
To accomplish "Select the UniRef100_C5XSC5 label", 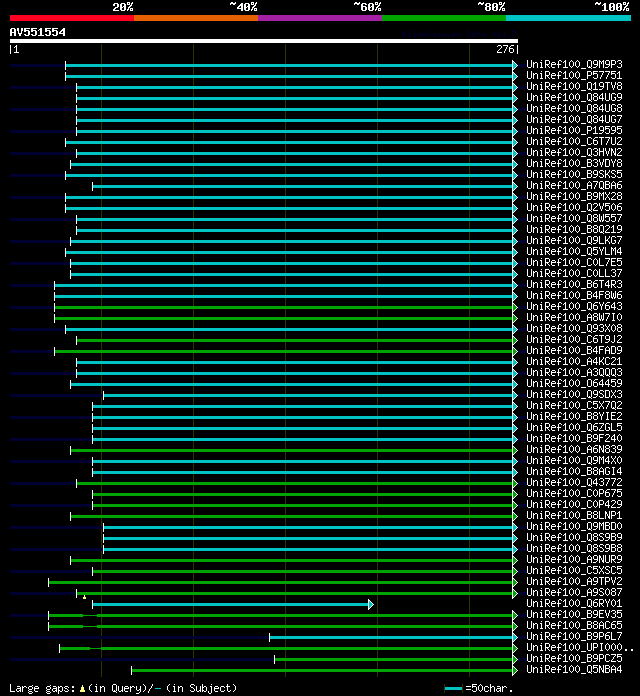I will click(x=574, y=571).
